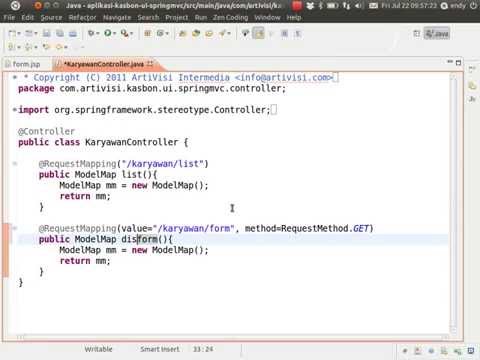Expand the folded import statements

coord(14,109)
